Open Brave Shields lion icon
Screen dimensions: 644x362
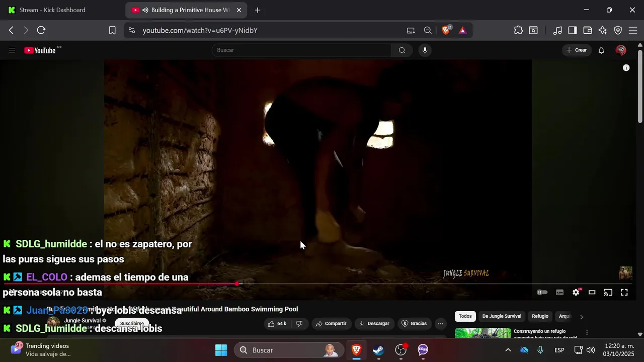coord(446,30)
